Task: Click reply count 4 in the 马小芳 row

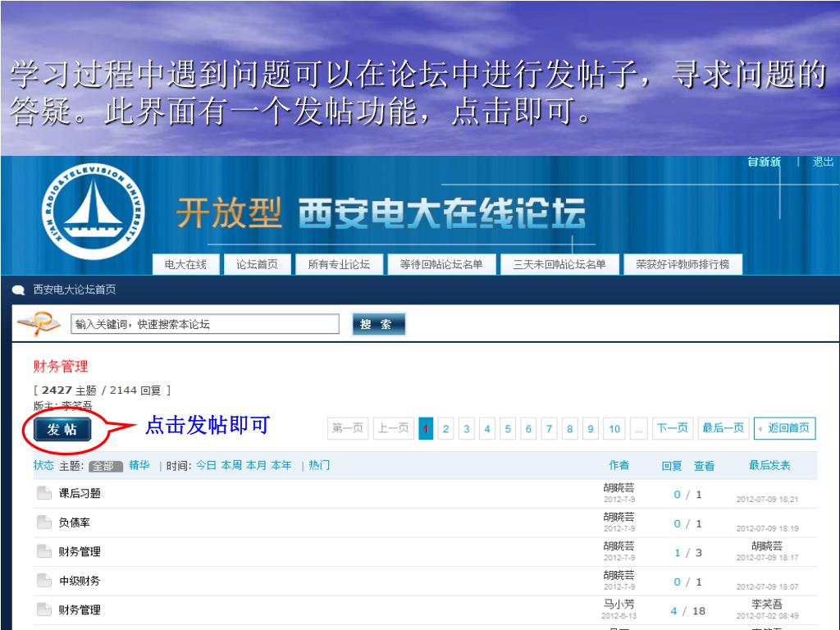Action: pos(674,611)
